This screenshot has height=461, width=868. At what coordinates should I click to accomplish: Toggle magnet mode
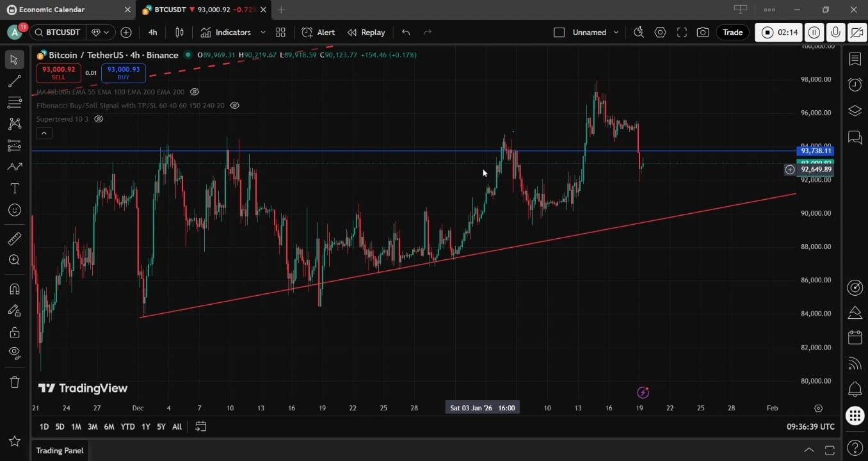point(14,289)
